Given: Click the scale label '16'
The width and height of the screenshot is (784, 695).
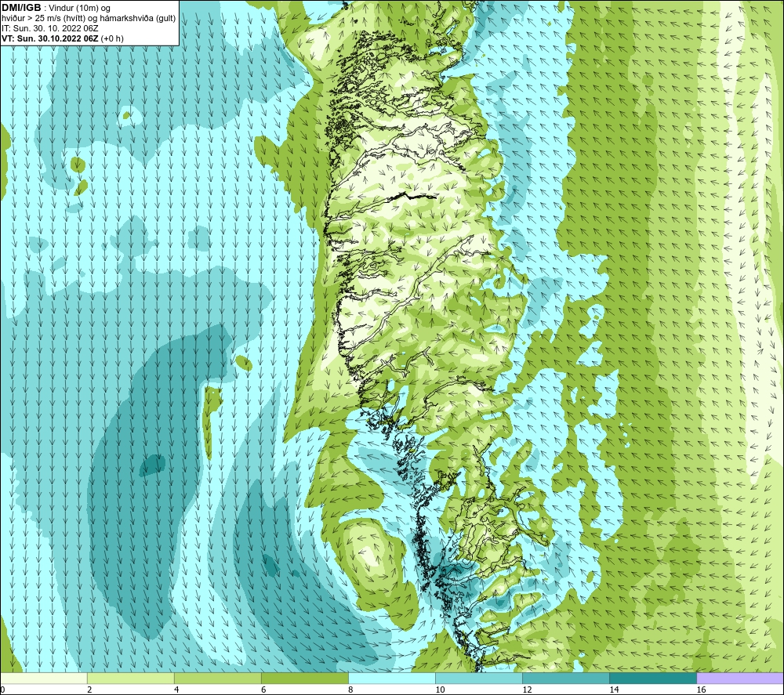Looking at the screenshot, I should click(701, 690).
